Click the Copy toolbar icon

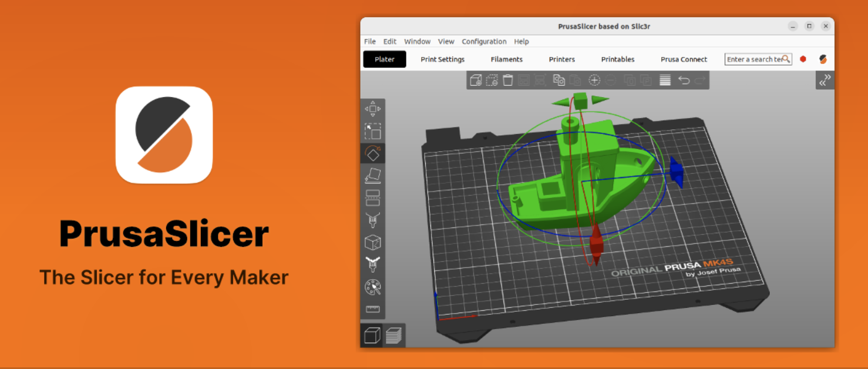(x=559, y=80)
